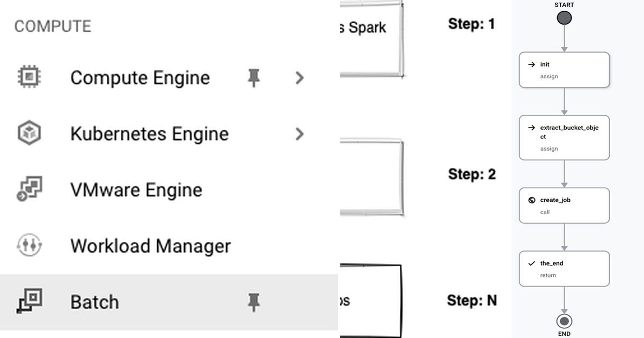
Task: Expand the Compute Engine submenu chevron
Action: coord(299,77)
